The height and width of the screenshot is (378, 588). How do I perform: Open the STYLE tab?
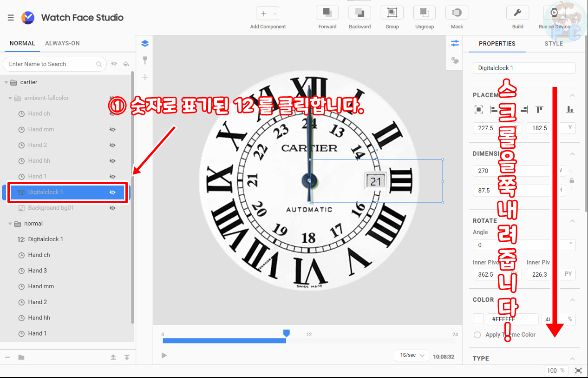coord(554,44)
